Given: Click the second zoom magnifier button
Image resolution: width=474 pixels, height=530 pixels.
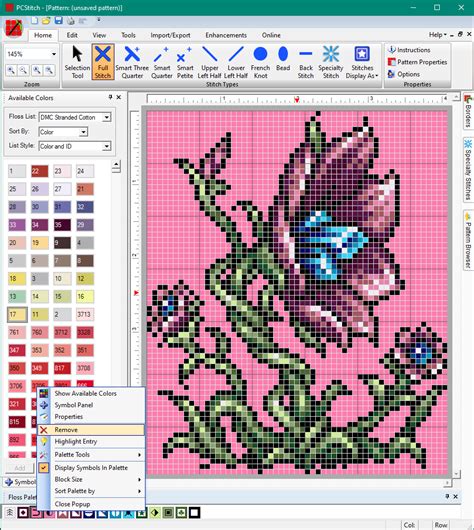Looking at the screenshot, I should (x=23, y=70).
